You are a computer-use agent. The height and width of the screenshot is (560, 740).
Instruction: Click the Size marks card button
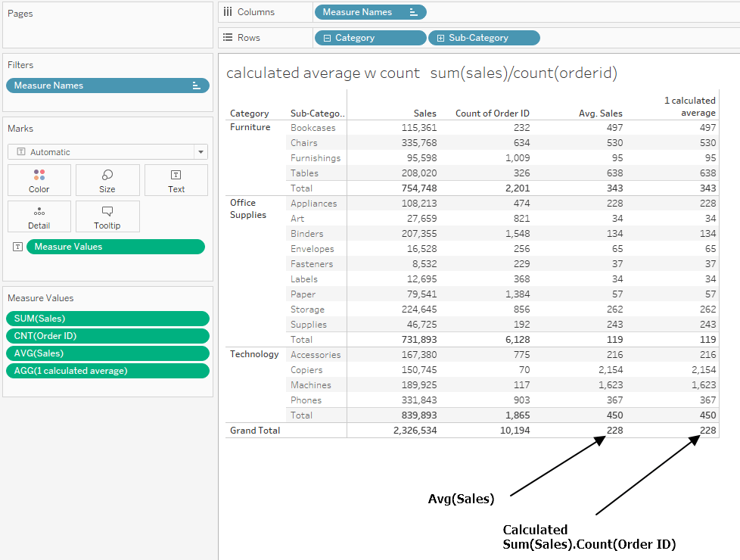(x=107, y=180)
